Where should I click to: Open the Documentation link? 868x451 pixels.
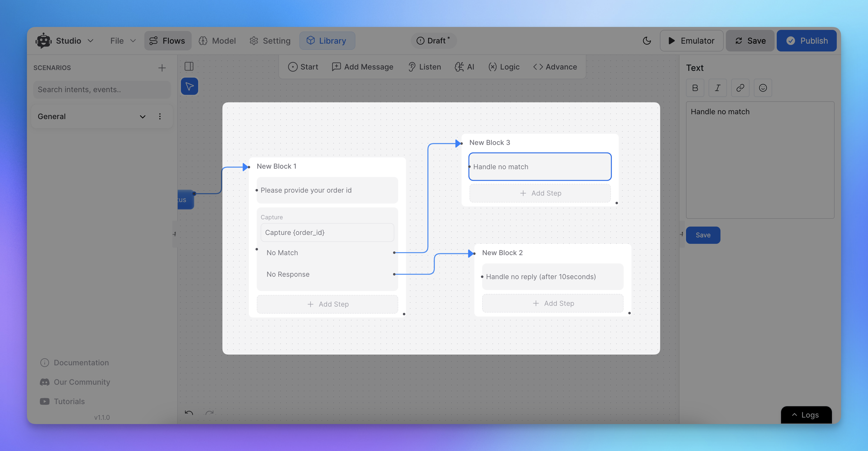pos(75,363)
